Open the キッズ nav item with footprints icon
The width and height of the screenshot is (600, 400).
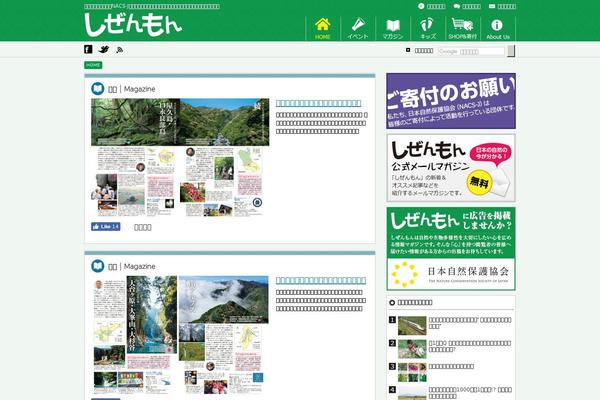[x=428, y=28]
